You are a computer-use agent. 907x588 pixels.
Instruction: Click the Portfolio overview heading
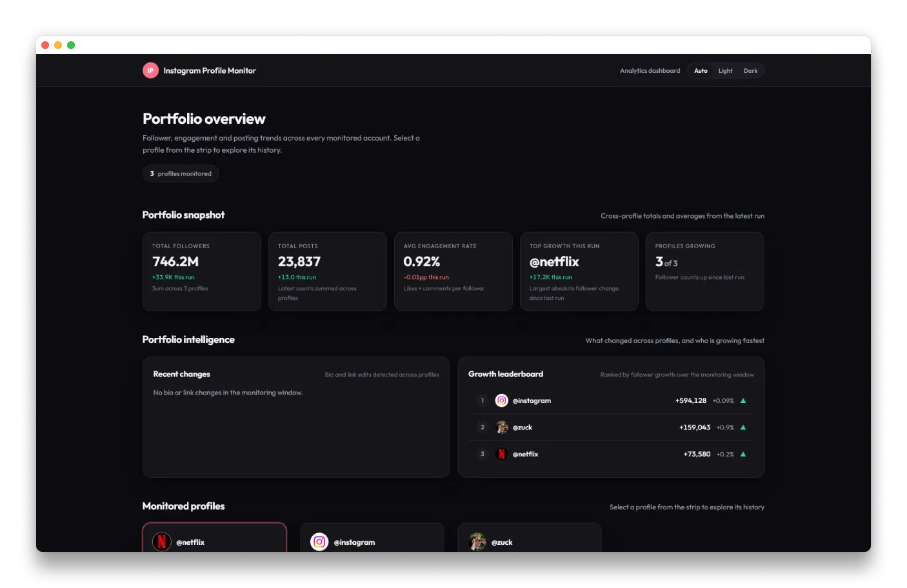(204, 119)
